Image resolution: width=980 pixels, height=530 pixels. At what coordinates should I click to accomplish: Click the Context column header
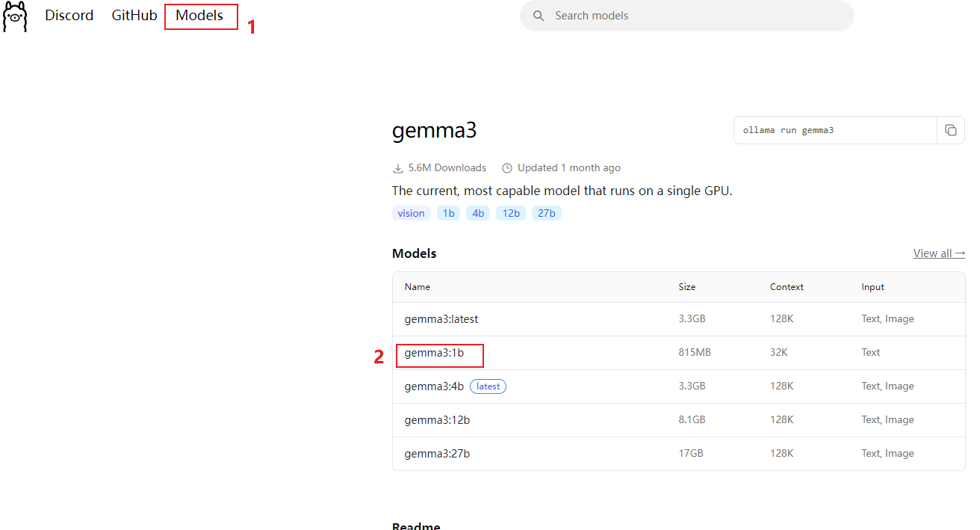[787, 287]
